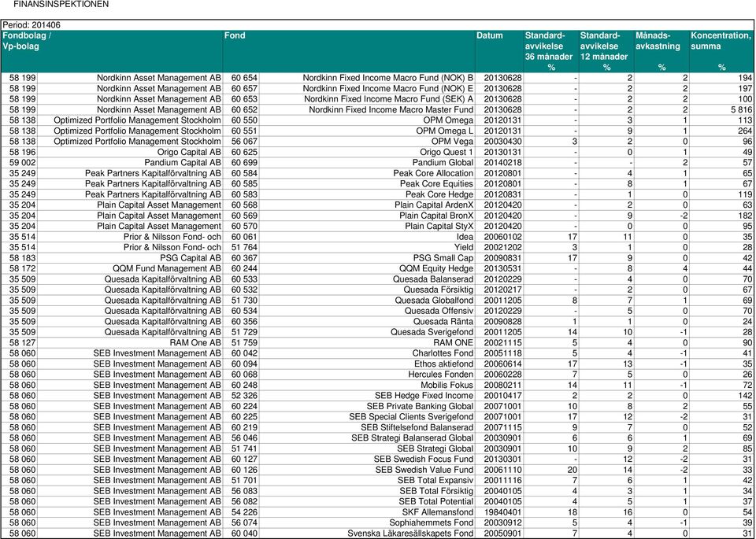Select the SEB Total Försiktig fund
Screen dimensions: 756x539
pos(436,491)
